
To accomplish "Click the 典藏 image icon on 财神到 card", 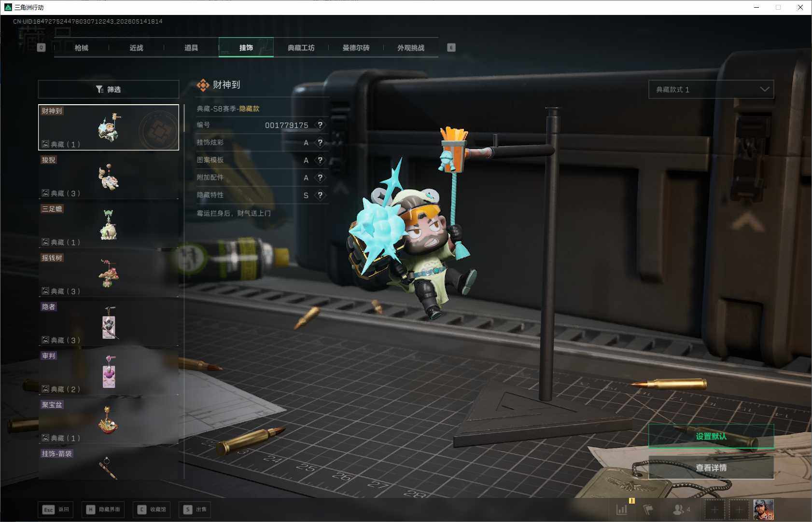I will [45, 144].
